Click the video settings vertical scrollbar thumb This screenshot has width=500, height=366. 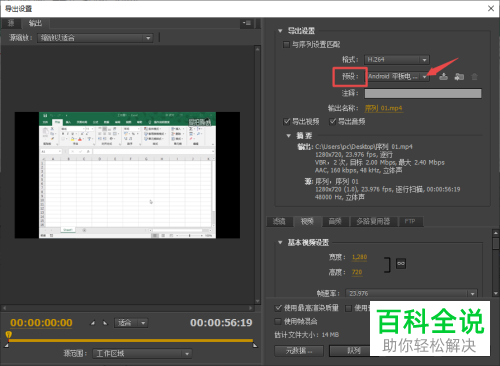point(496,243)
